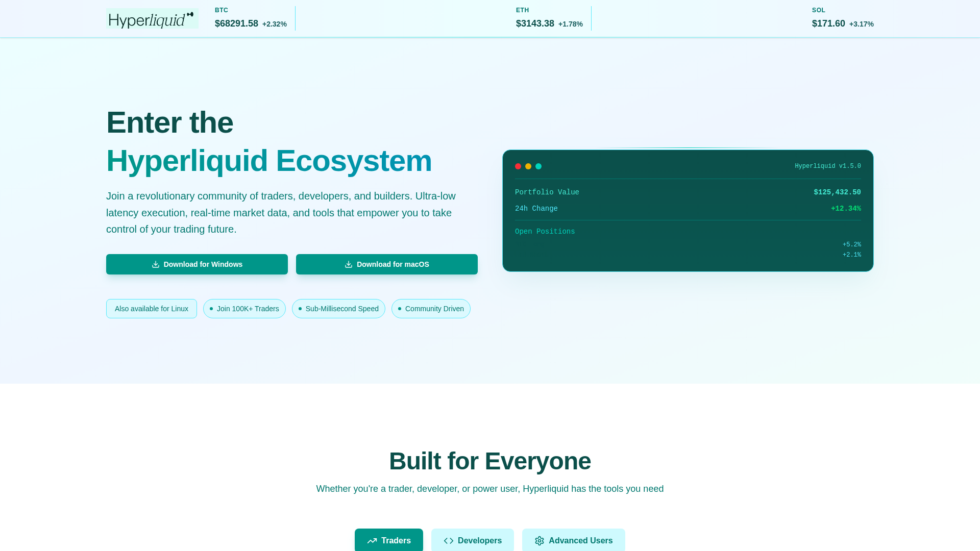The height and width of the screenshot is (551, 980).
Task: Click the Hyperliquid v1.5.0 version text
Action: click(827, 166)
